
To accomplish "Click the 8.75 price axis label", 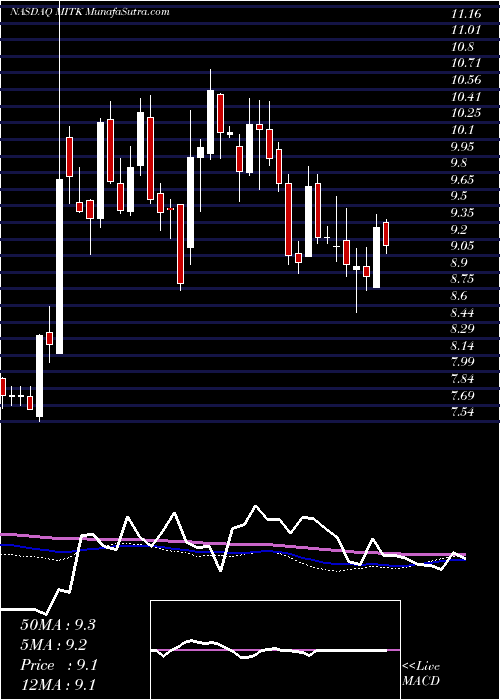I will (x=464, y=279).
